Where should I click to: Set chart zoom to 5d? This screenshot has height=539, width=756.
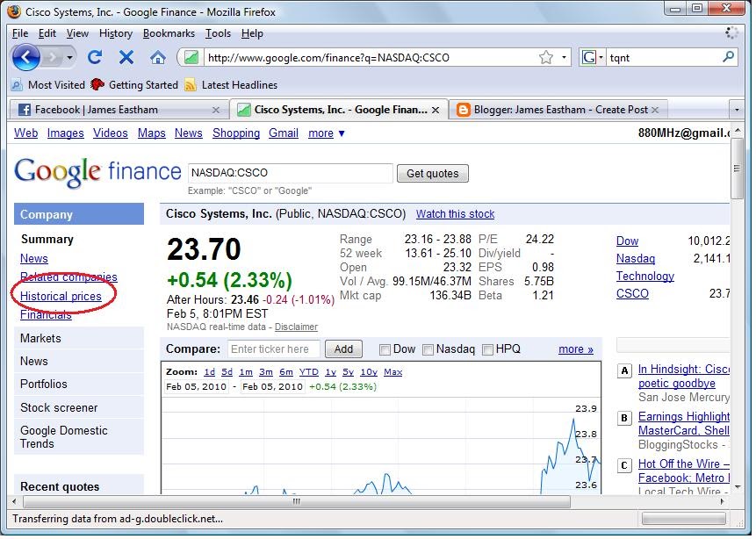click(227, 372)
